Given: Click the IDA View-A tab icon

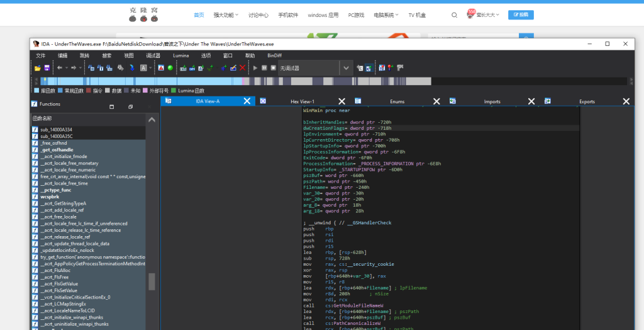Looking at the screenshot, I should 168,101.
